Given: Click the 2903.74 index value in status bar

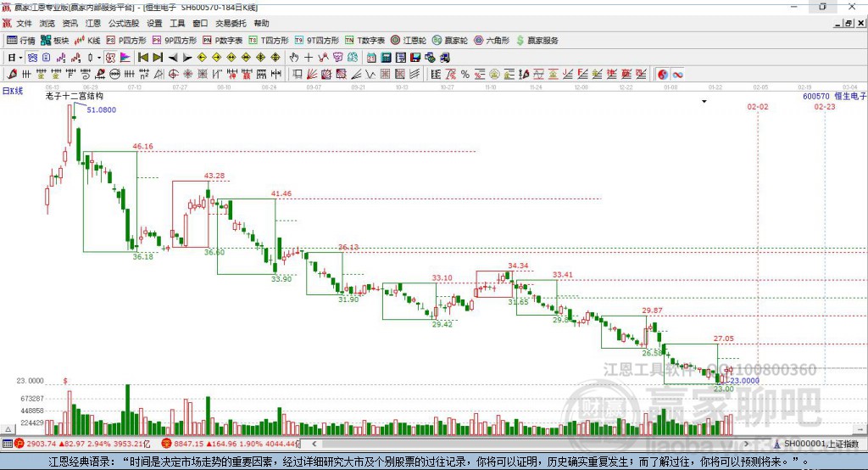Looking at the screenshot, I should (x=41, y=444).
